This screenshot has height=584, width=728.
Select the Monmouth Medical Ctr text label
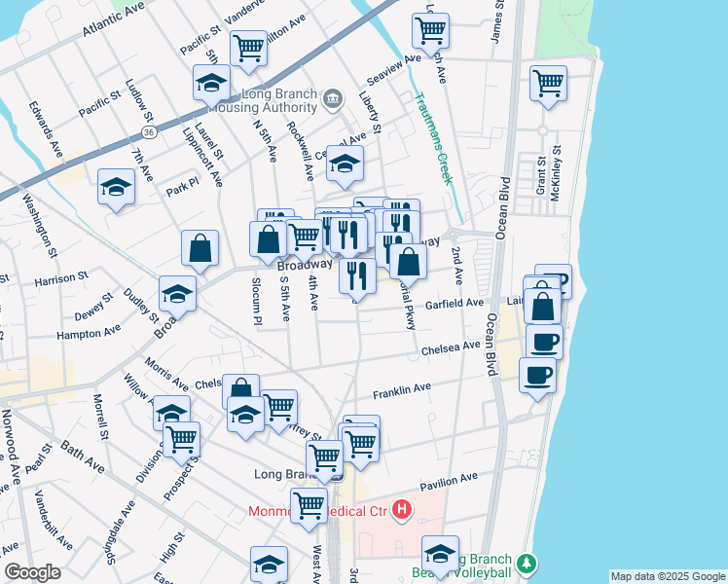317,511
